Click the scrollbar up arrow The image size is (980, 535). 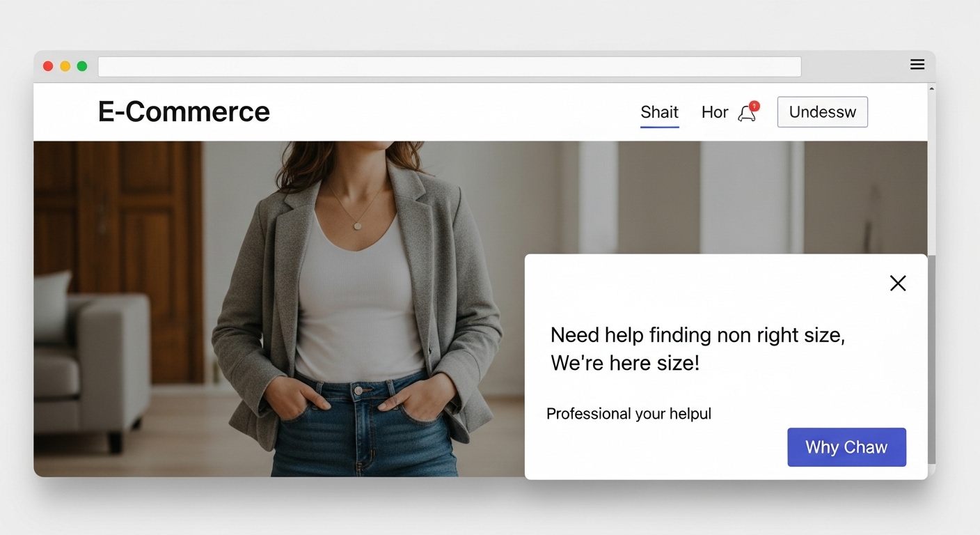pyautogui.click(x=931, y=88)
